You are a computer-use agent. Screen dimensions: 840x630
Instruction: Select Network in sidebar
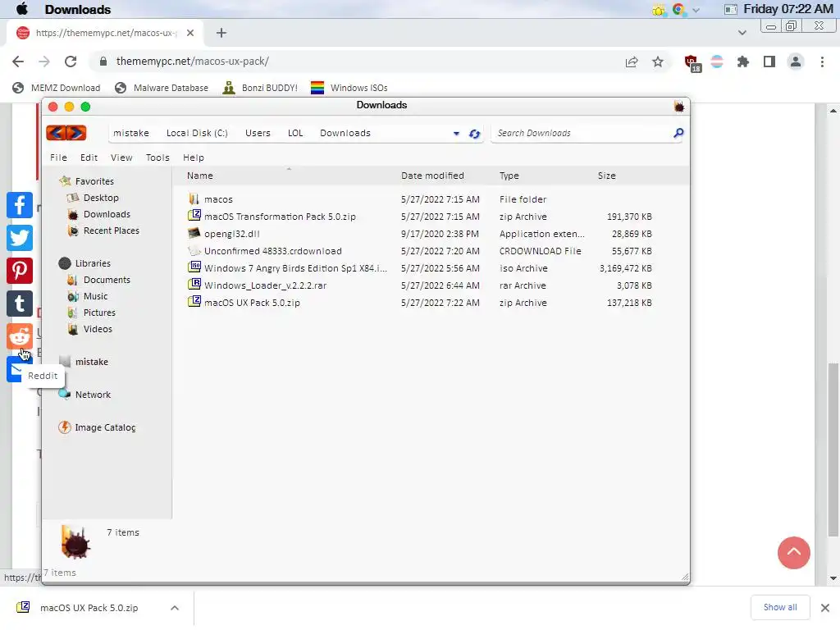point(93,395)
